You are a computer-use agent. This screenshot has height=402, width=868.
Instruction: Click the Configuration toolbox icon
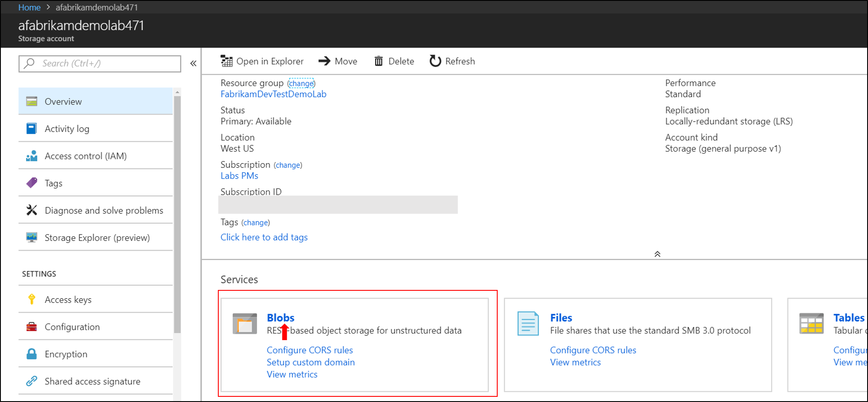coord(32,327)
